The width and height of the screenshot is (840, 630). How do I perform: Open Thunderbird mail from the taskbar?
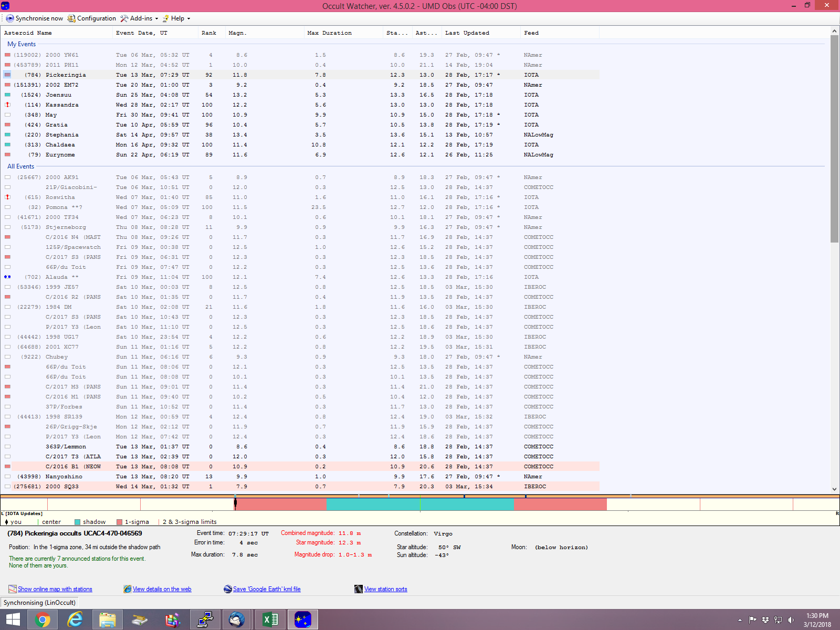click(x=237, y=620)
